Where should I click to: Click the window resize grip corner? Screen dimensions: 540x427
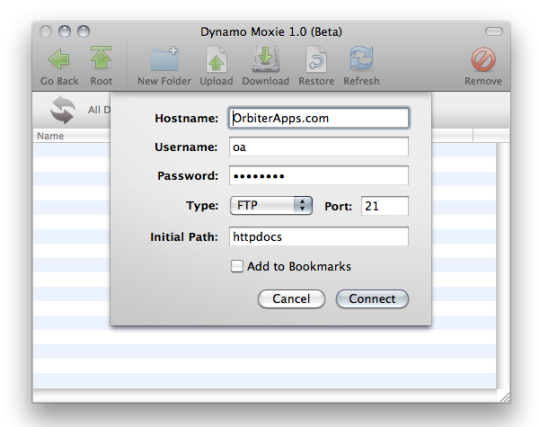point(505,397)
